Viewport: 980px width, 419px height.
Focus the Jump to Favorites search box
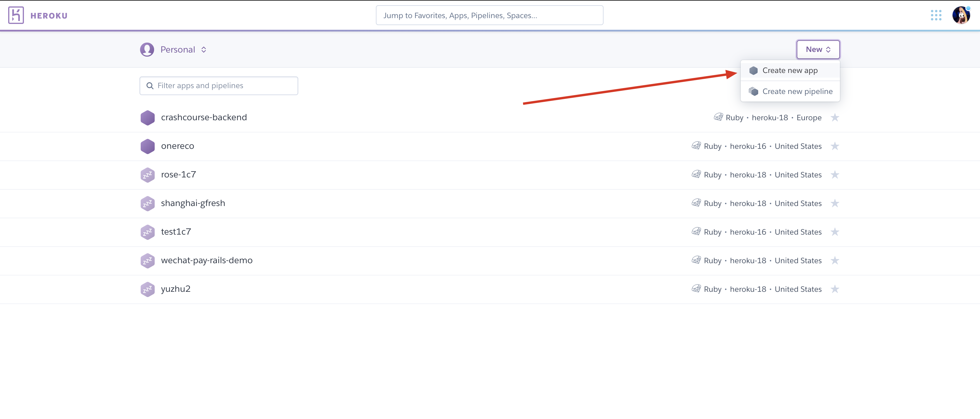tap(489, 15)
